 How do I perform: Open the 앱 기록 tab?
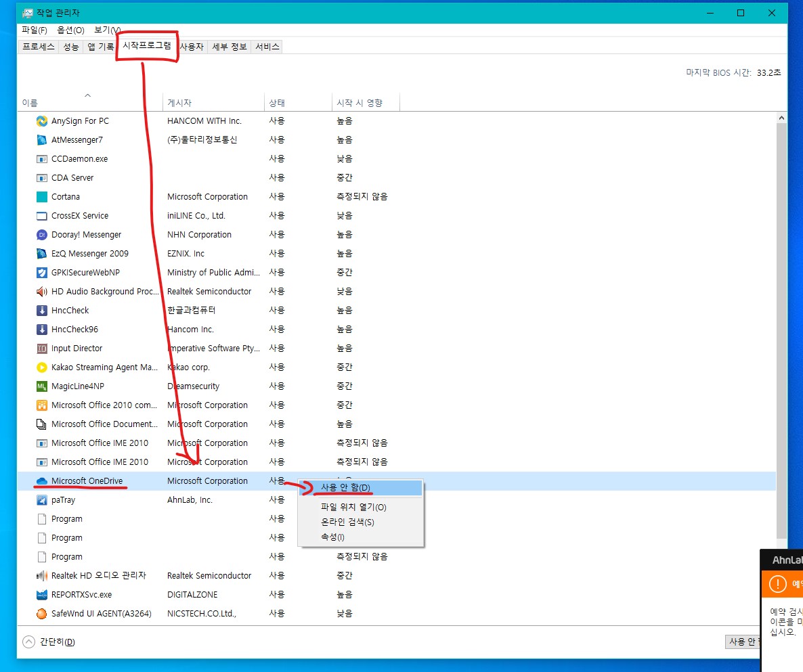100,47
